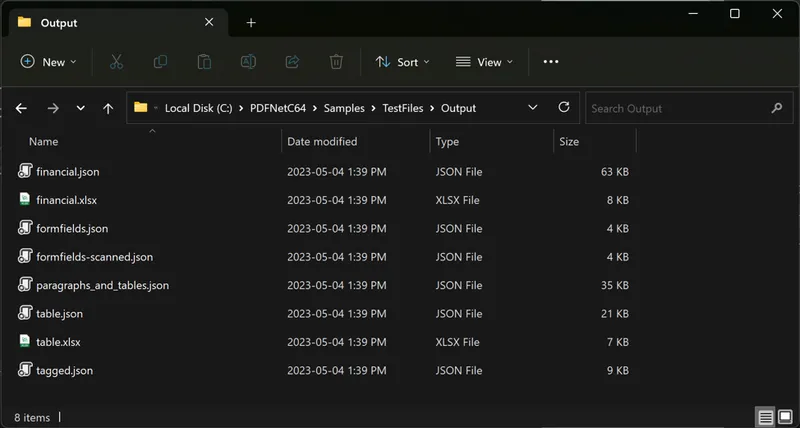800x428 pixels.
Task: Click the Copy icon in toolbar
Action: [160, 62]
